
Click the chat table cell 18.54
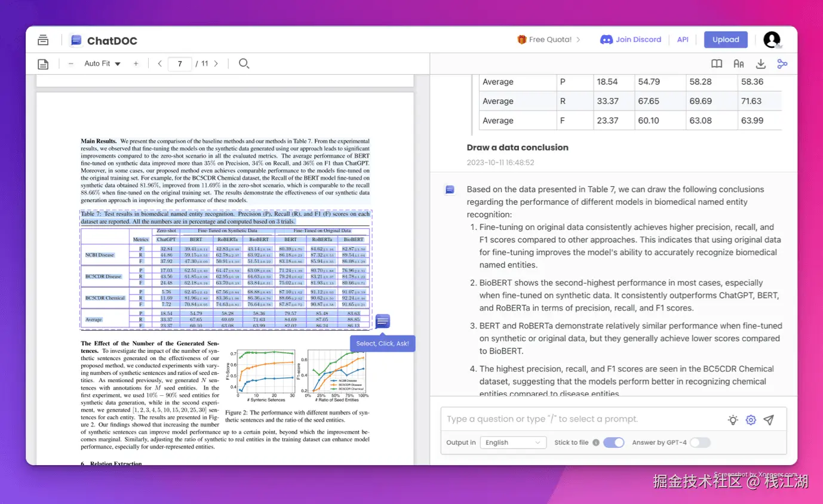pyautogui.click(x=607, y=82)
